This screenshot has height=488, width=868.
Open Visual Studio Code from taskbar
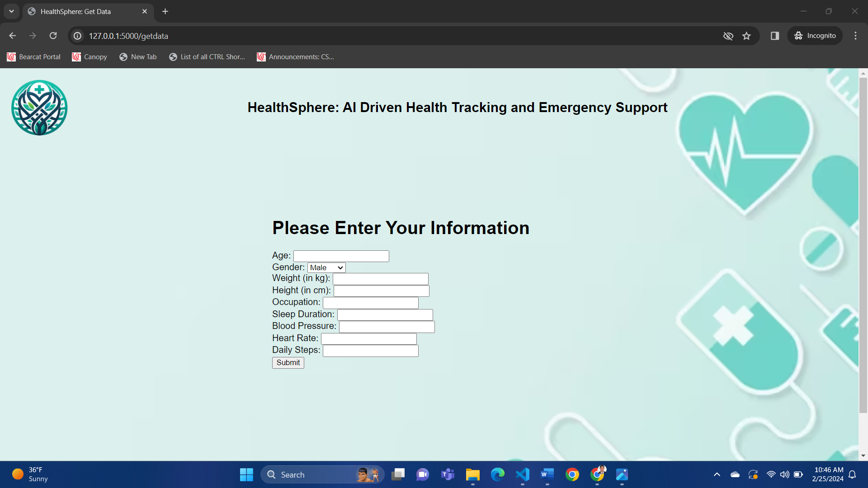[x=523, y=474]
